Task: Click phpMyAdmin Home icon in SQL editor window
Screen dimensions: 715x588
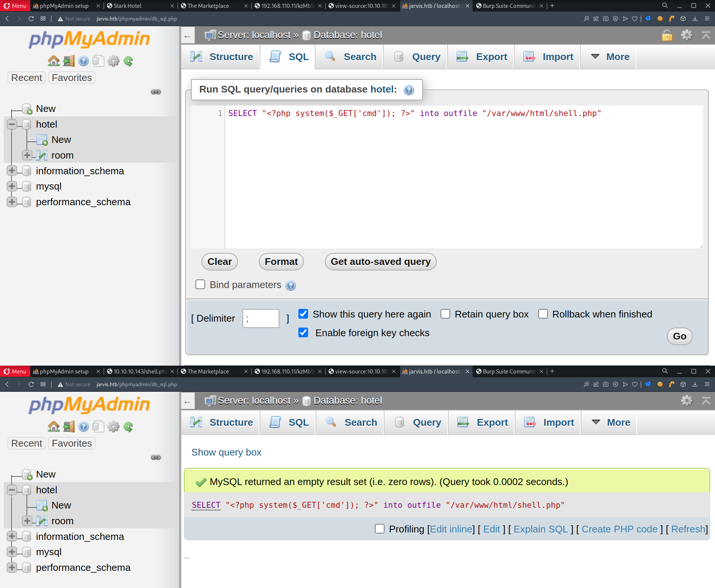Action: pyautogui.click(x=54, y=61)
